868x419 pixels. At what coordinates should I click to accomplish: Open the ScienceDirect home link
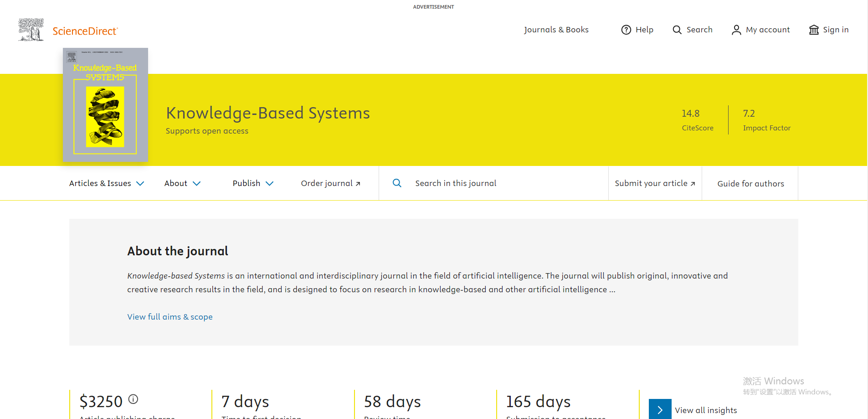coord(85,31)
